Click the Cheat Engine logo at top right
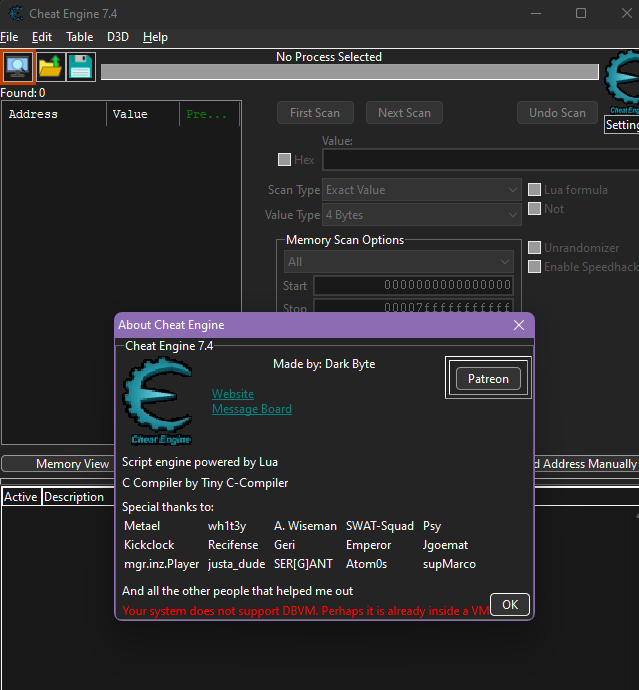 [x=623, y=83]
